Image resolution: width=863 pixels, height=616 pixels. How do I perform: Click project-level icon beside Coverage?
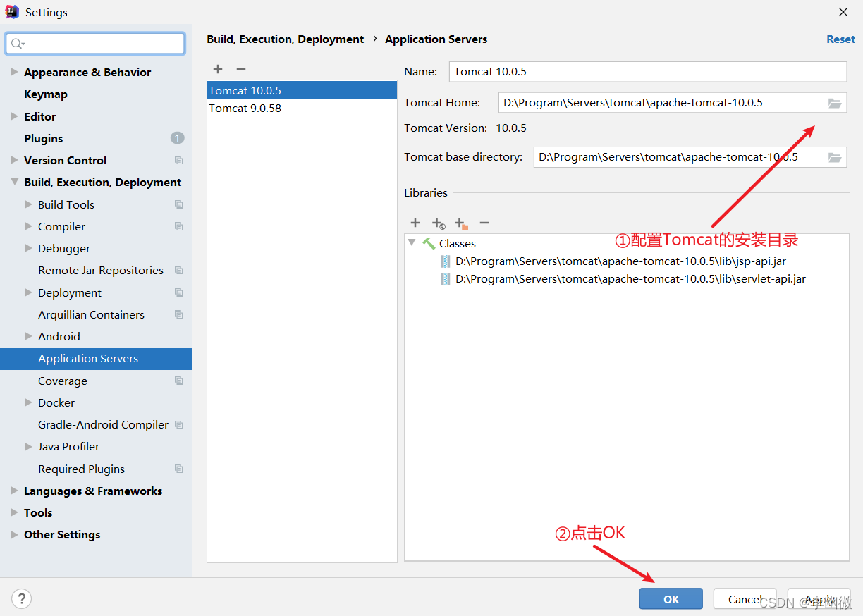pos(178,381)
